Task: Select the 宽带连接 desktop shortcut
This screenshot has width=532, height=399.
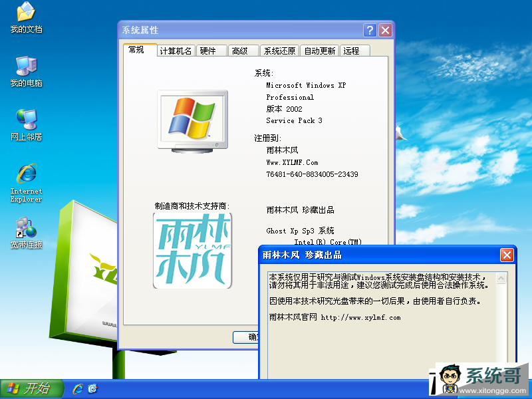Action: (26, 233)
